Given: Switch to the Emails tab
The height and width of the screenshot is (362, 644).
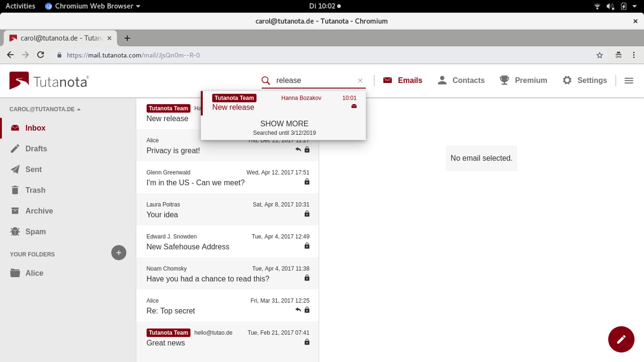Looking at the screenshot, I should click(403, 80).
